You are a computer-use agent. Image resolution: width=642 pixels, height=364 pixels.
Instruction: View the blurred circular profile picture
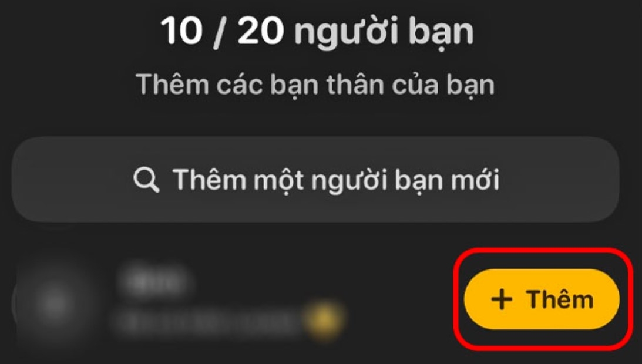click(x=53, y=302)
